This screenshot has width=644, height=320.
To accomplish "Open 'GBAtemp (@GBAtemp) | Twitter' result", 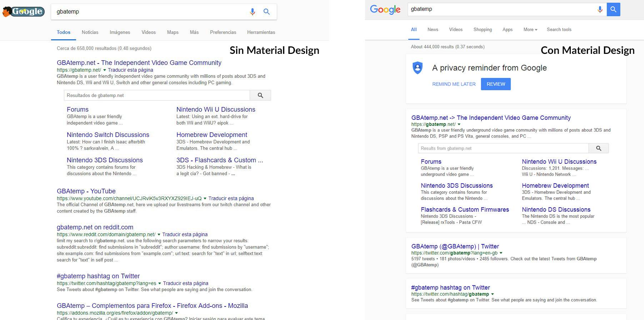I will click(455, 247).
